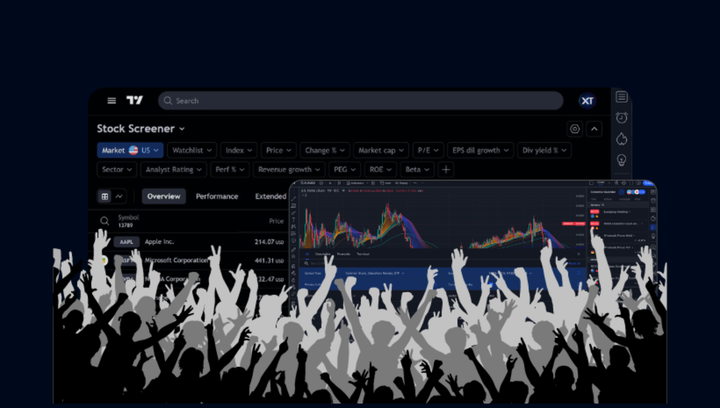Click Apple price 214.07 USD
720x408 pixels.
(269, 241)
